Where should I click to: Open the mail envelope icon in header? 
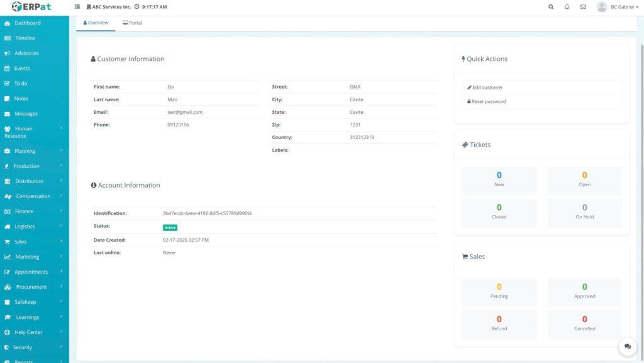tap(583, 7)
